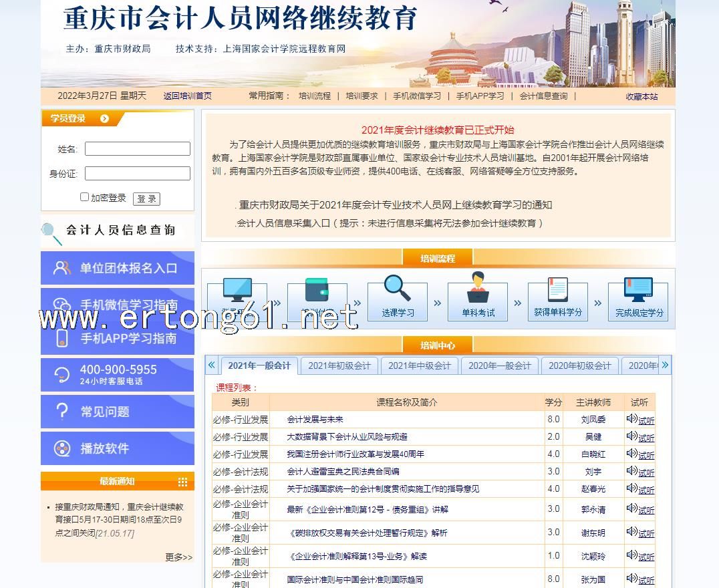Click the 获得单科学分 document icon
This screenshot has width=719, height=588.
557,289
